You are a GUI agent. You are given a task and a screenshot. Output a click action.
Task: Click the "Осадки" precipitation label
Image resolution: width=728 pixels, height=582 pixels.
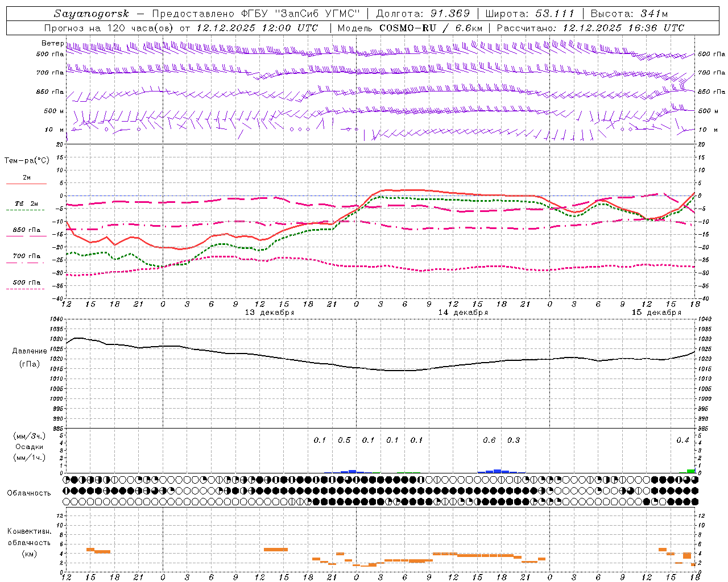(x=30, y=447)
